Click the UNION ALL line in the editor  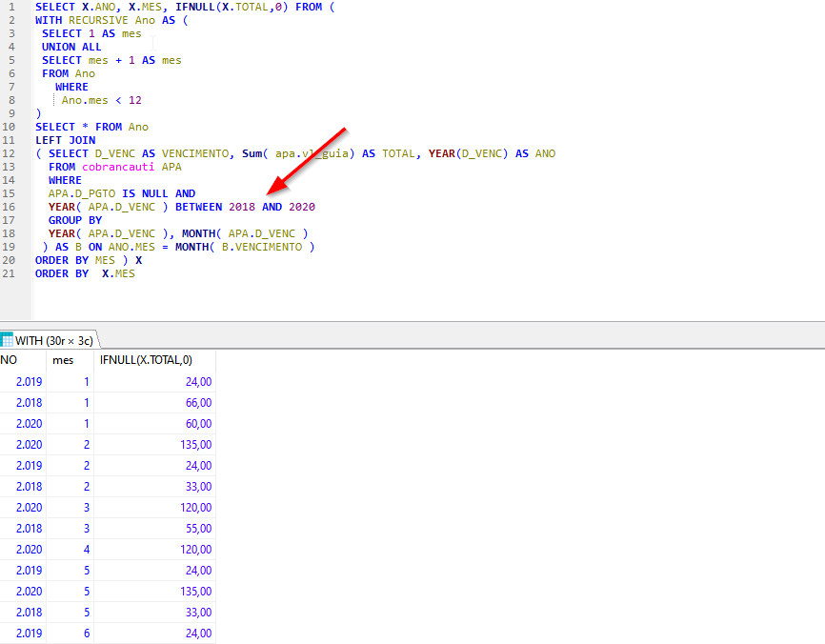coord(71,47)
